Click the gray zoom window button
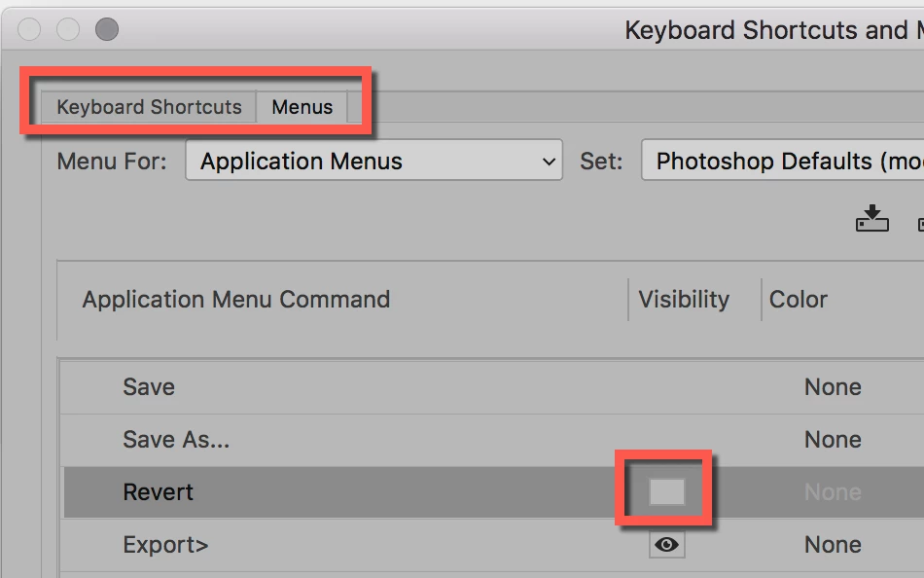The width and height of the screenshot is (924, 578). 107,29
